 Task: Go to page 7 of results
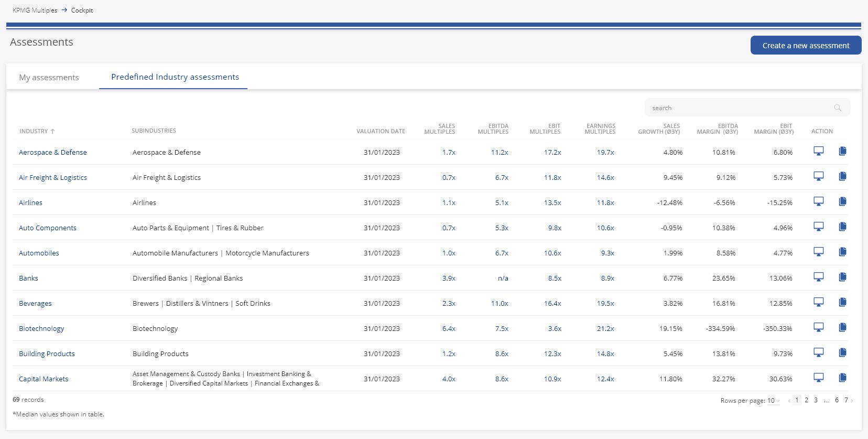tap(846, 400)
